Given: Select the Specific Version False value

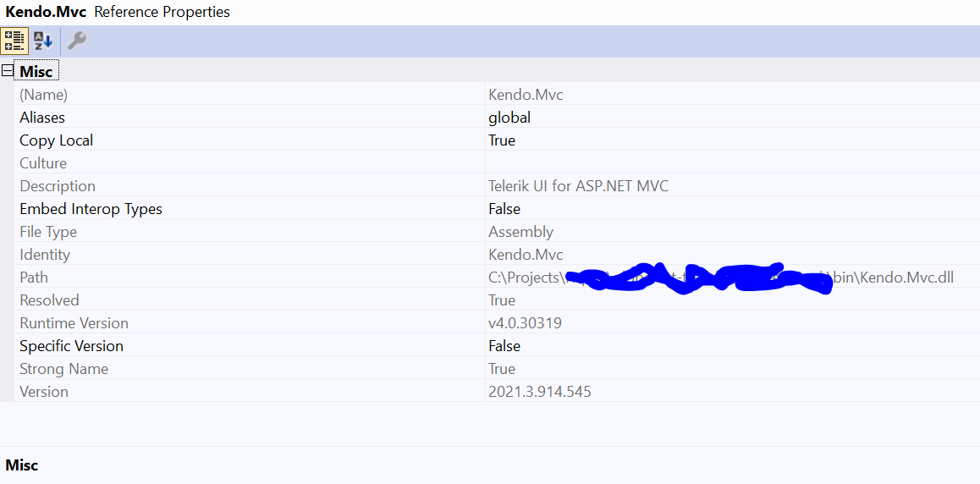Looking at the screenshot, I should pos(504,346).
